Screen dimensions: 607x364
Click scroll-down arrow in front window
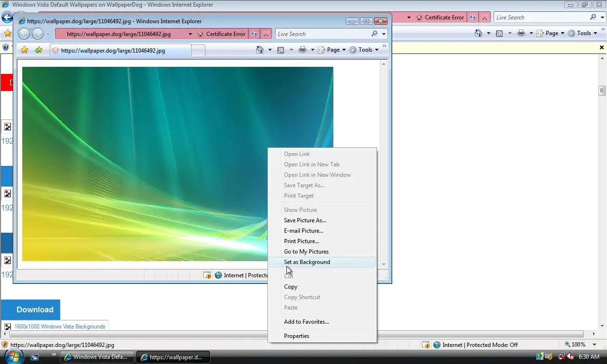tap(384, 264)
